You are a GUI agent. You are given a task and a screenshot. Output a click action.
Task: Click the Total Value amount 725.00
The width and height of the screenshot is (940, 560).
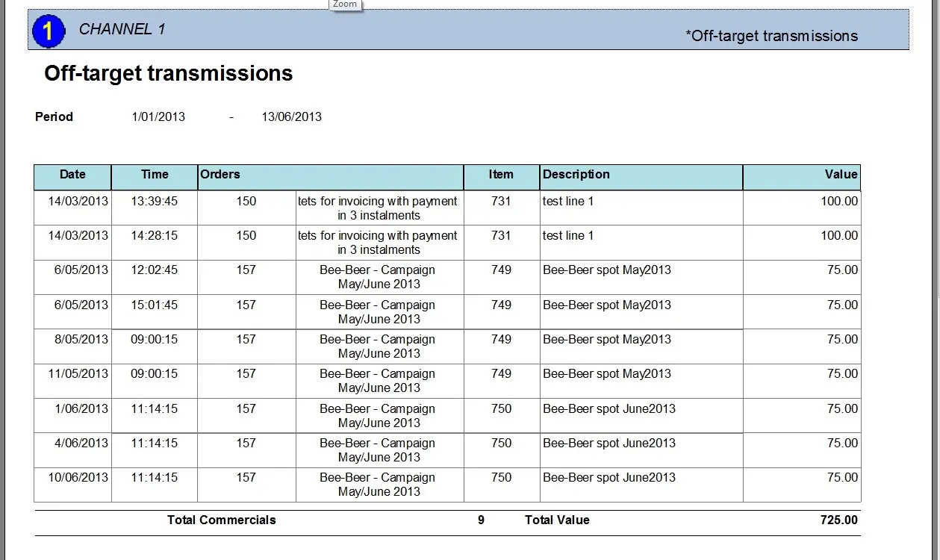[x=838, y=520]
